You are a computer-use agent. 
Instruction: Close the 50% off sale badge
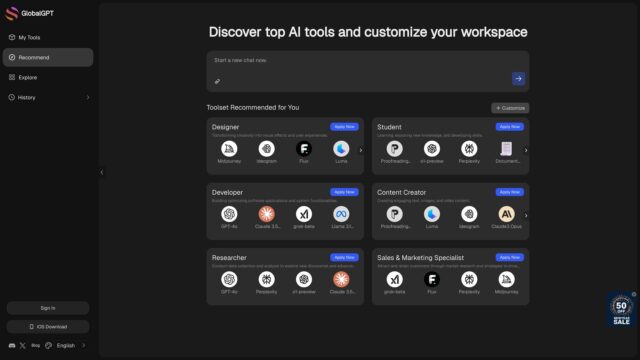click(634, 294)
